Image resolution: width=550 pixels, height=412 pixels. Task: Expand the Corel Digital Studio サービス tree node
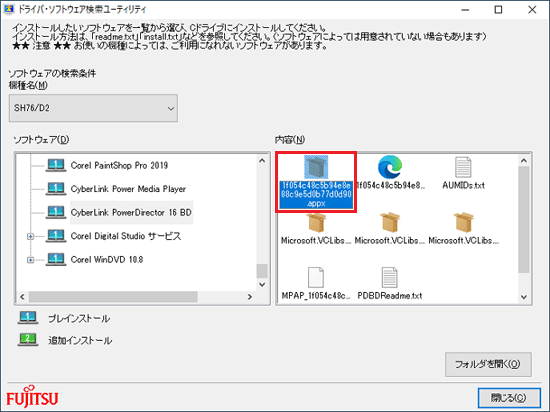[x=31, y=236]
